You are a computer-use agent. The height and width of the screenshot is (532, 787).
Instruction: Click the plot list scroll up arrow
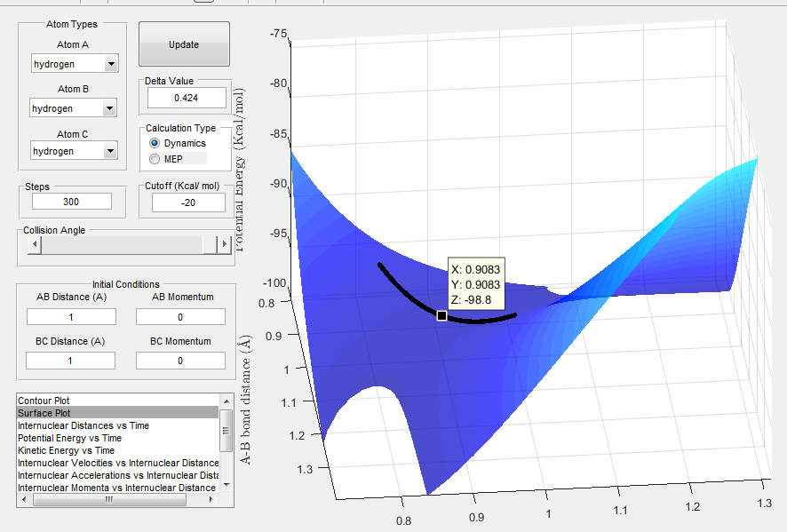[227, 401]
